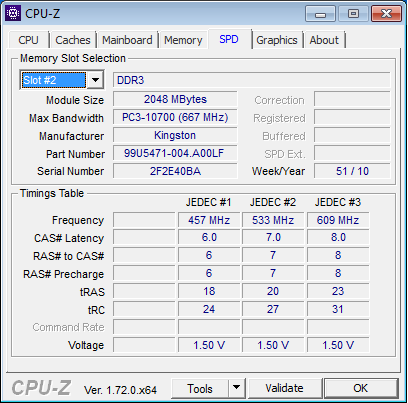Minimize the CPU-Z window
408x403 pixels.
coord(320,14)
